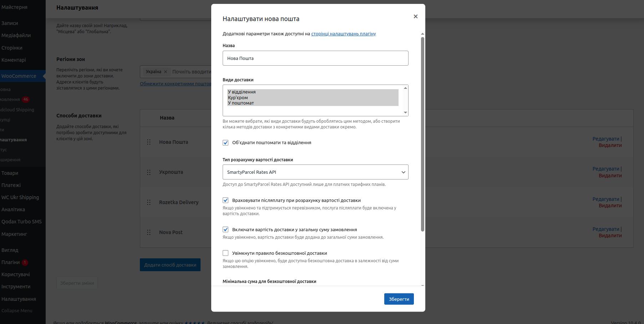Click drag handle icon for Nova Post row
Image resolution: width=644 pixels, height=324 pixels.
point(149,232)
